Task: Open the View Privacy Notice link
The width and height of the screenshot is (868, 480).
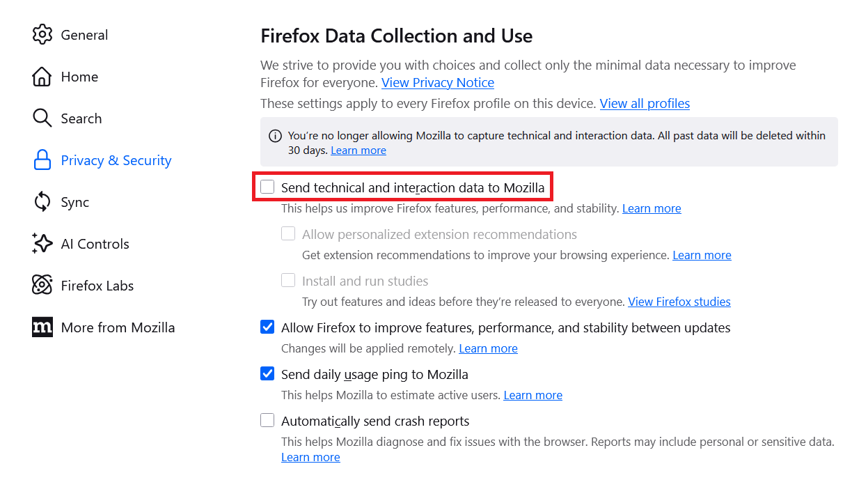Action: [437, 83]
